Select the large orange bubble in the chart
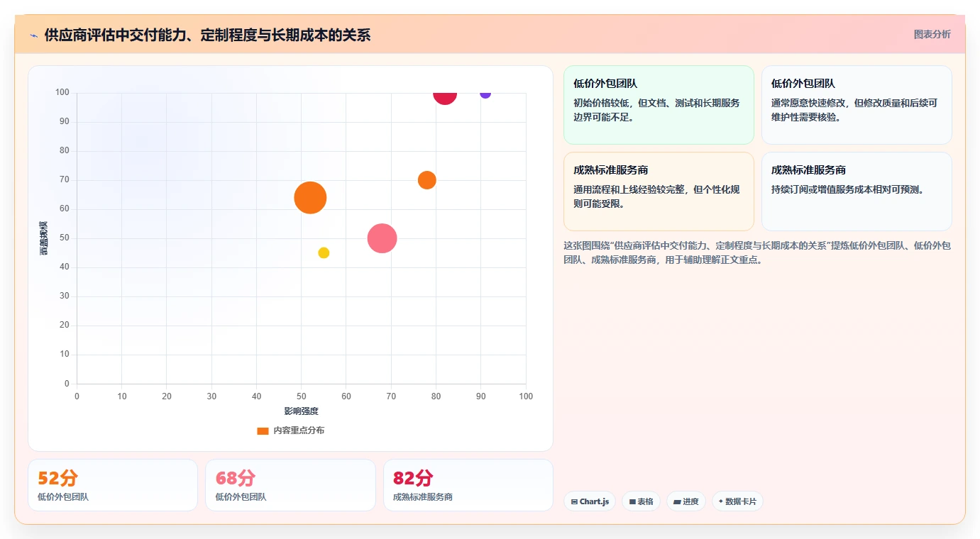The width and height of the screenshot is (980, 539). pos(310,198)
